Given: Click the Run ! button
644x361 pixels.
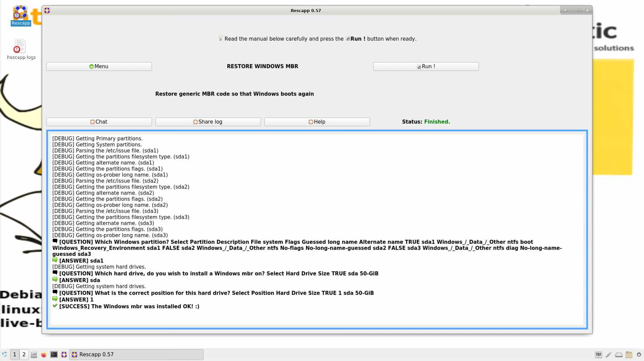Looking at the screenshot, I should click(426, 66).
